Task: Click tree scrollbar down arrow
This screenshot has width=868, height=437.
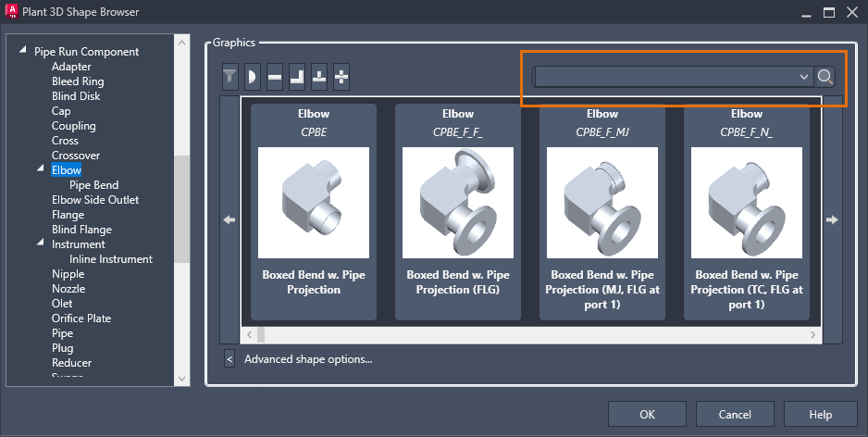Action: (182, 379)
